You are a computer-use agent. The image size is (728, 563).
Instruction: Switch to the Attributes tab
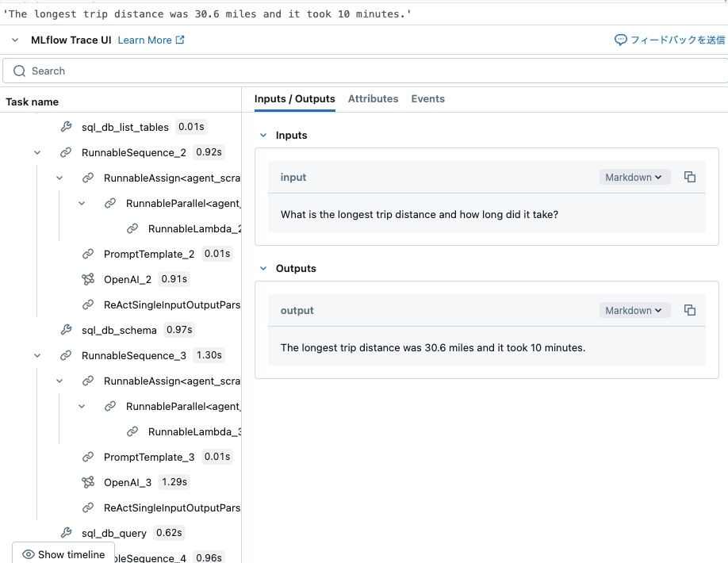pos(374,98)
